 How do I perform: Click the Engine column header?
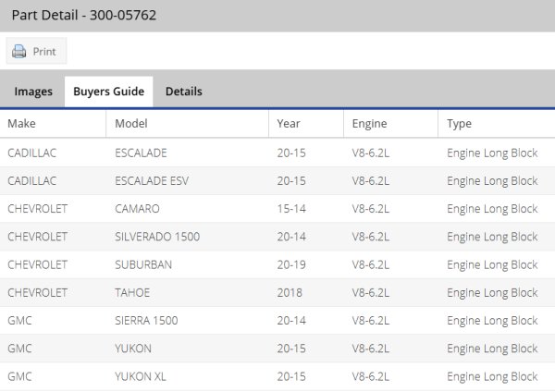pyautogui.click(x=370, y=124)
